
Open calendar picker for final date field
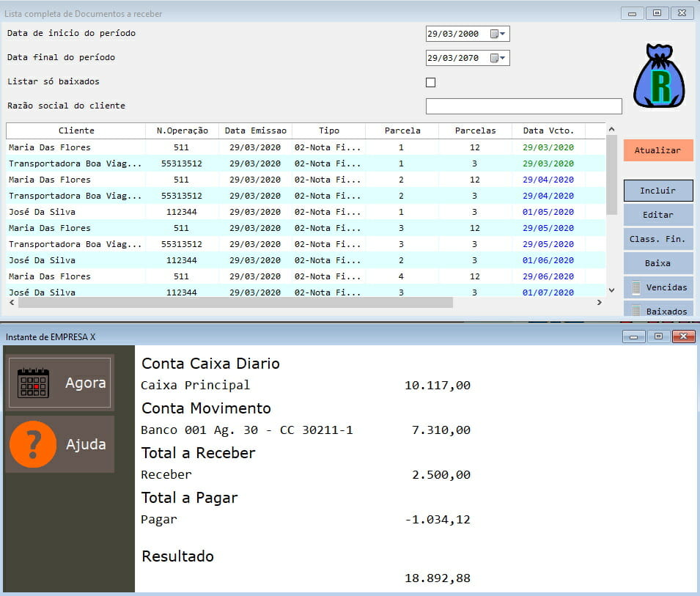(x=497, y=58)
